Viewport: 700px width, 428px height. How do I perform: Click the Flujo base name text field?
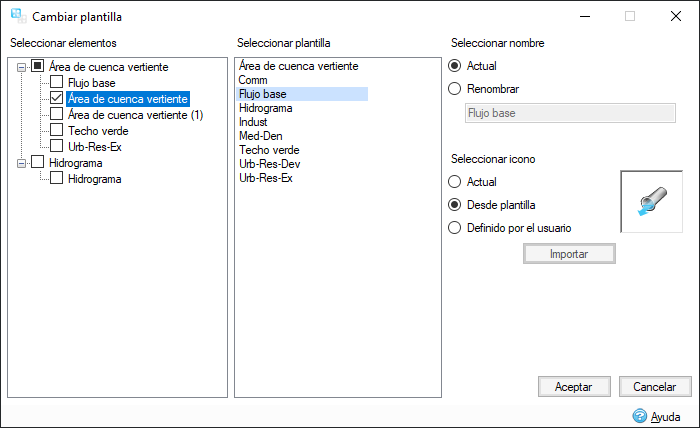coord(570,113)
